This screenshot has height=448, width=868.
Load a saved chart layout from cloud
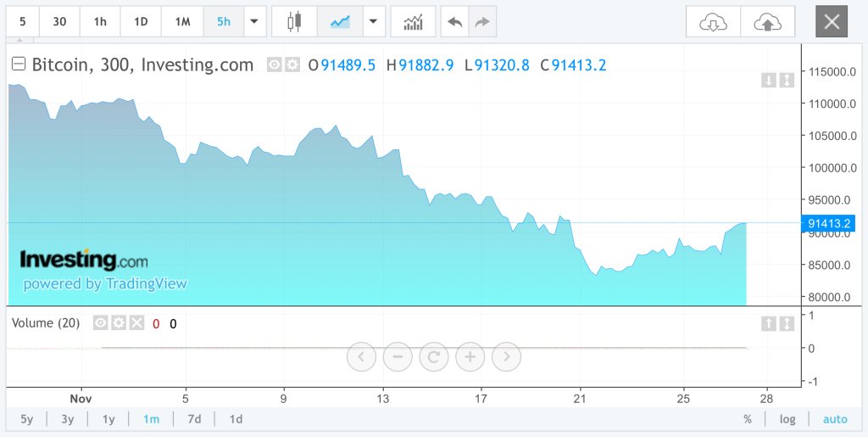point(713,22)
